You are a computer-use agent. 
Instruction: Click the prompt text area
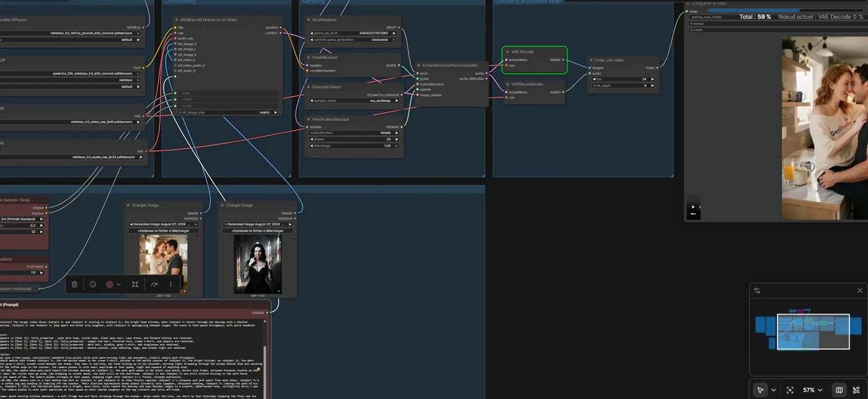pyautogui.click(x=131, y=358)
